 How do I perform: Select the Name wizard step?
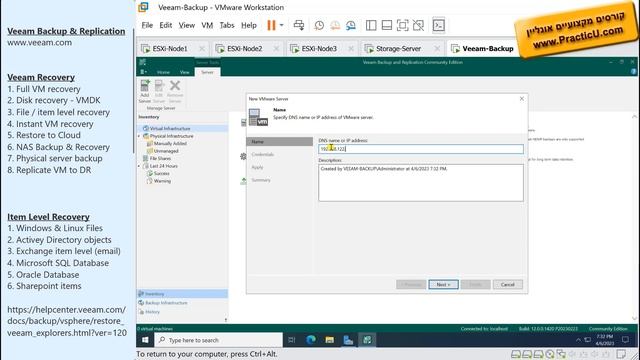(280, 142)
